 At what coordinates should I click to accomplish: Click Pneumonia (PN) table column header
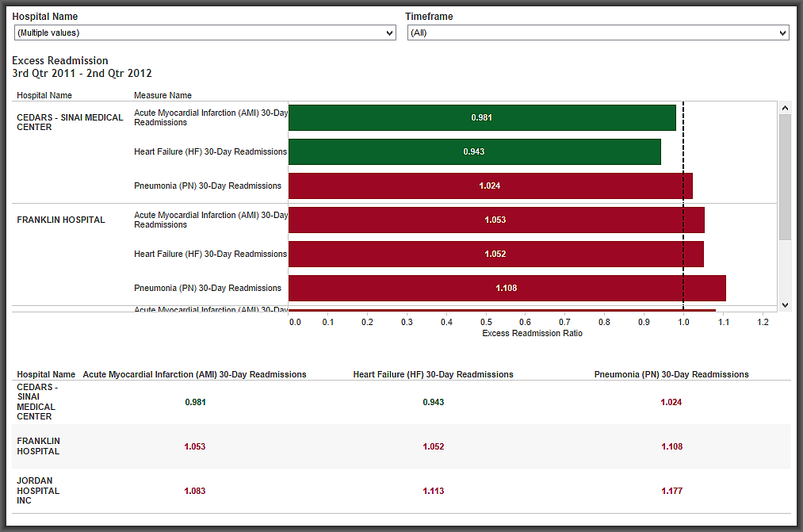point(671,374)
